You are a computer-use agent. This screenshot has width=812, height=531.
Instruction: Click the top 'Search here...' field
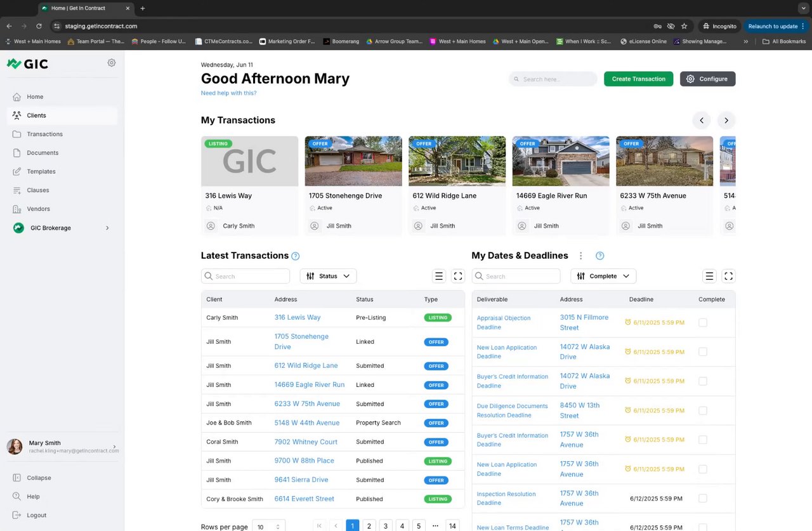pos(553,79)
